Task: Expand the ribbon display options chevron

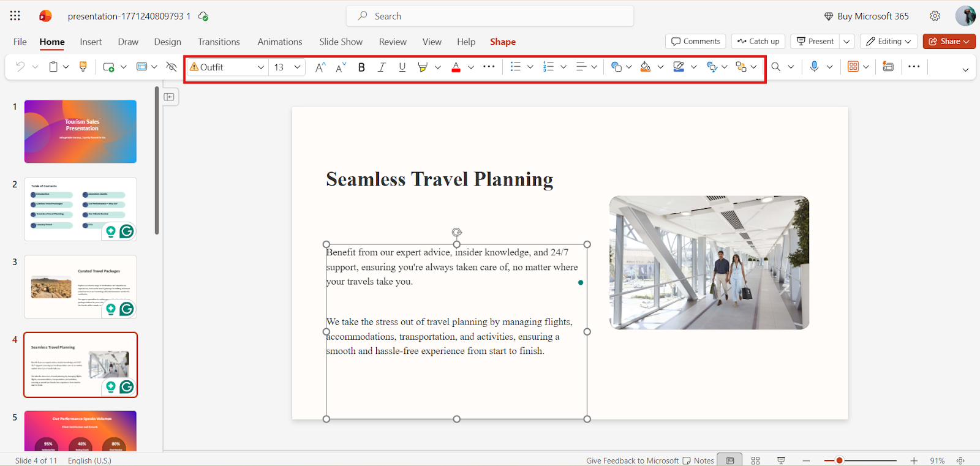Action: click(x=965, y=70)
